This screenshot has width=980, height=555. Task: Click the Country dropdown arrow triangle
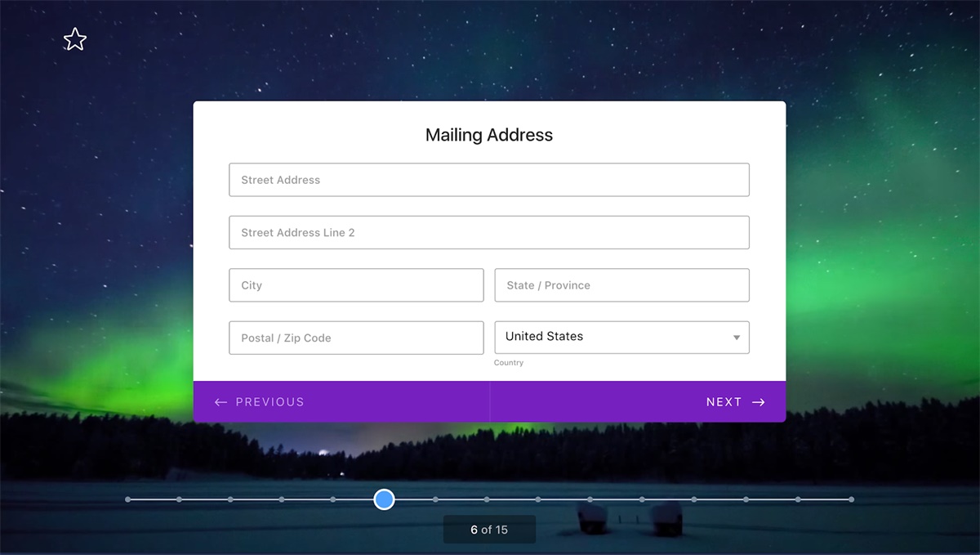point(736,338)
